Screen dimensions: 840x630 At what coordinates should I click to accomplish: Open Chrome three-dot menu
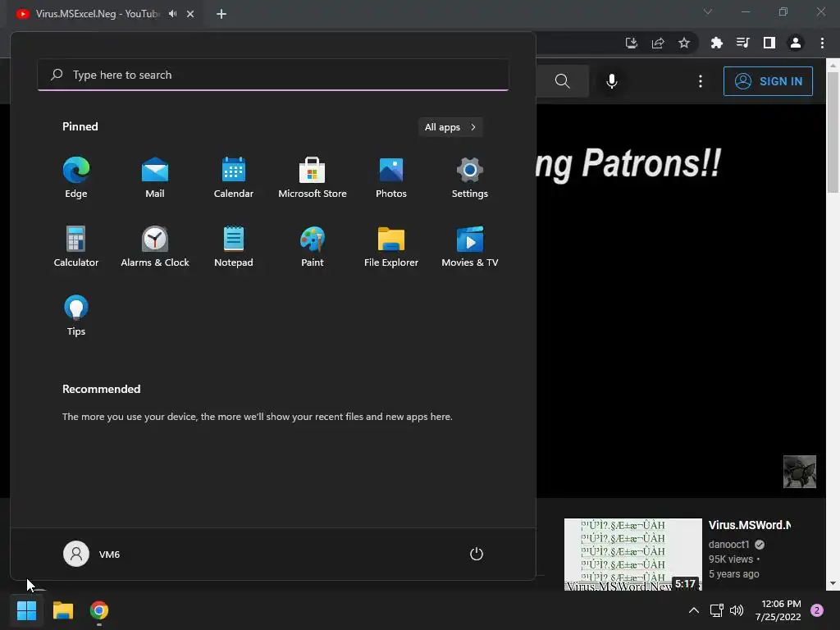point(822,43)
